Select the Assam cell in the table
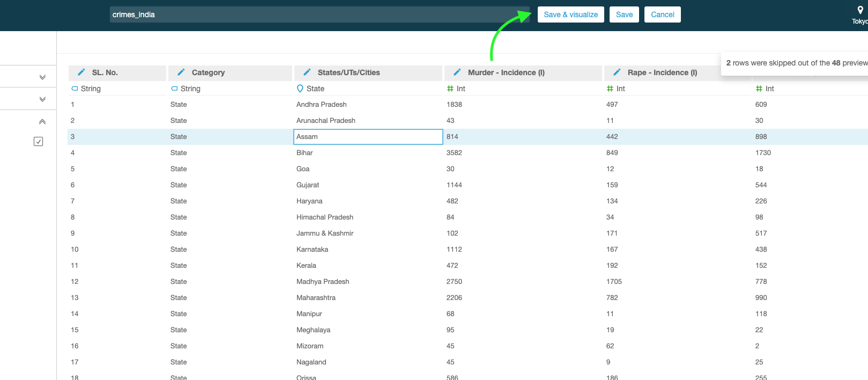 (x=368, y=137)
